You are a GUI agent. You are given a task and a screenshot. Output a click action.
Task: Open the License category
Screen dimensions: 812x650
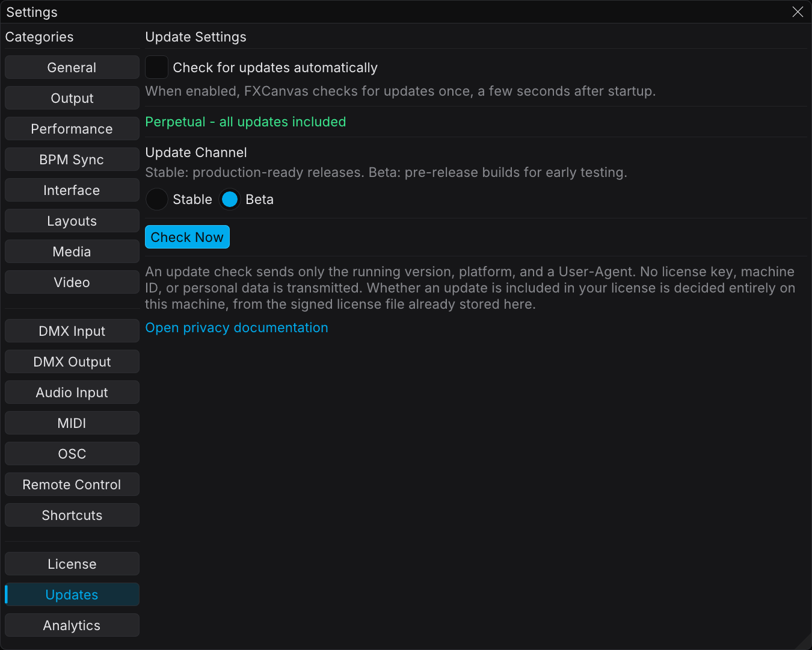click(x=72, y=564)
